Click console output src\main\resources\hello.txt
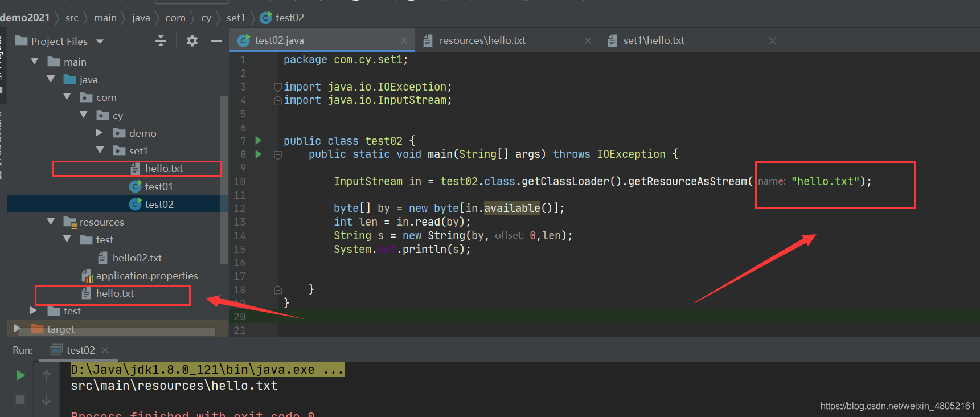The image size is (980, 417). point(174,386)
